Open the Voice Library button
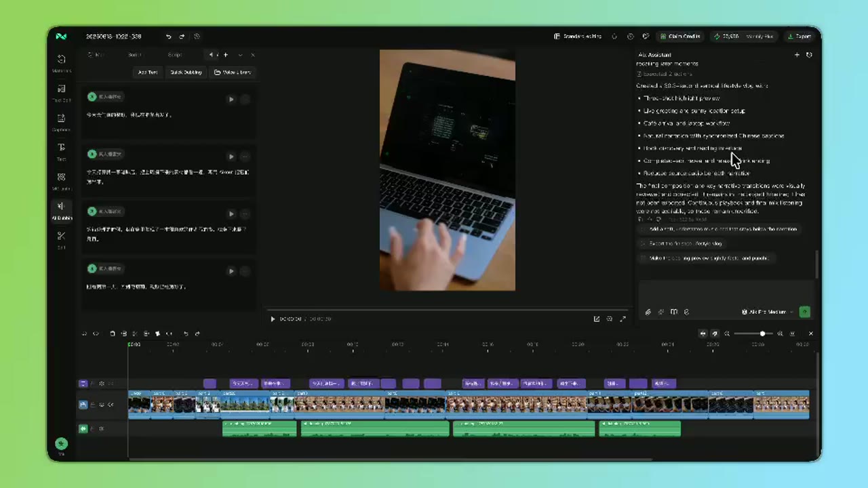This screenshot has width=868, height=488. coord(233,72)
